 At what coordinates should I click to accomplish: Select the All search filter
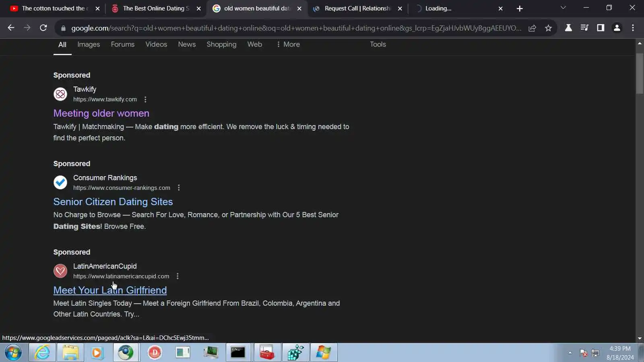click(62, 45)
